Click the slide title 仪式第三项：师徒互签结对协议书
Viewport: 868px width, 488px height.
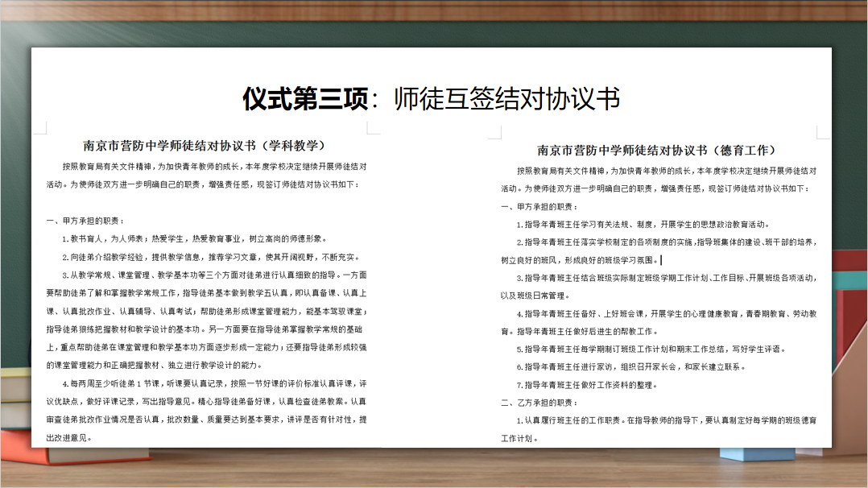[x=433, y=96]
